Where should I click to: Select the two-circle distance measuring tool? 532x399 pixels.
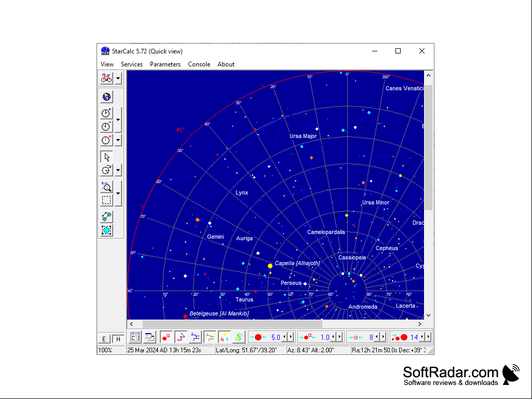click(x=106, y=216)
